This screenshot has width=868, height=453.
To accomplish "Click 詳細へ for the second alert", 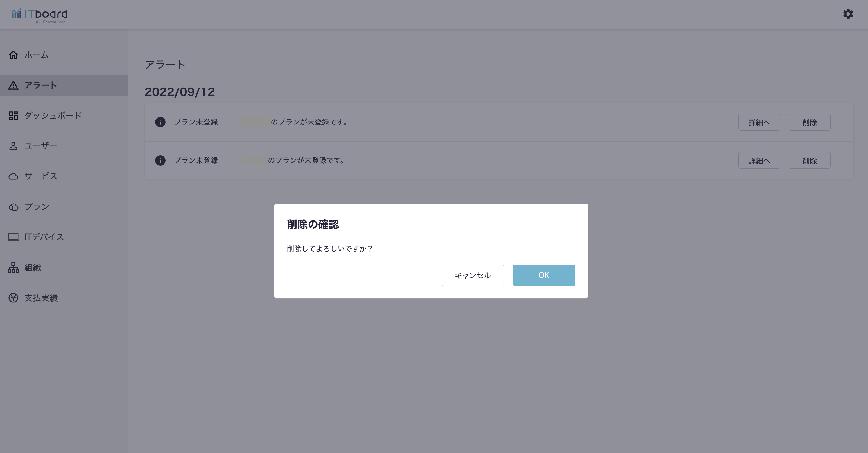I will tap(759, 160).
